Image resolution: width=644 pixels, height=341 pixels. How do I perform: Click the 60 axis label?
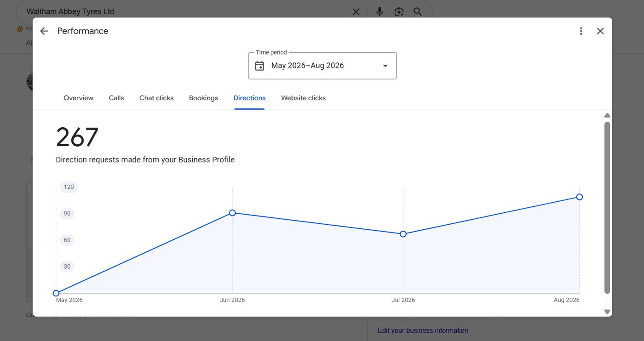click(x=67, y=240)
